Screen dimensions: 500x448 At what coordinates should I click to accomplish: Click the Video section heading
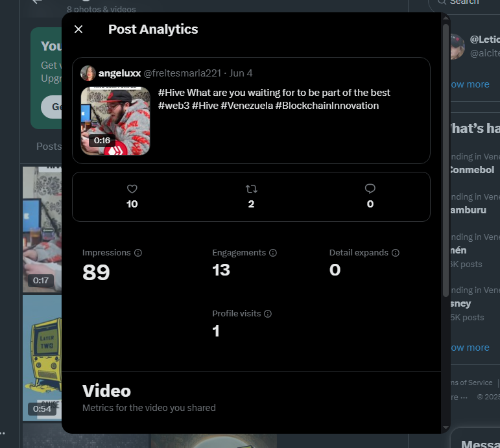106,391
